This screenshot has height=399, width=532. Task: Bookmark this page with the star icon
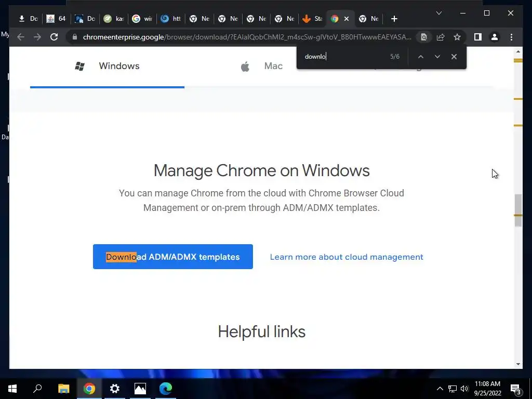point(457,37)
